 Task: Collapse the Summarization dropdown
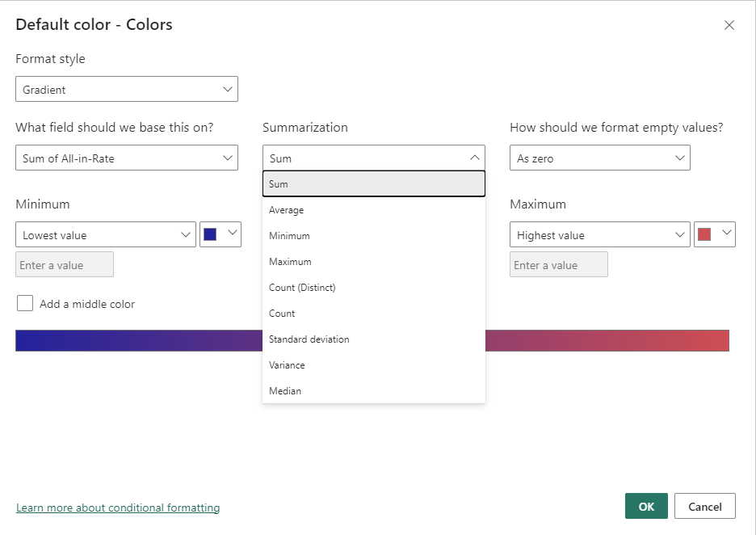click(374, 158)
